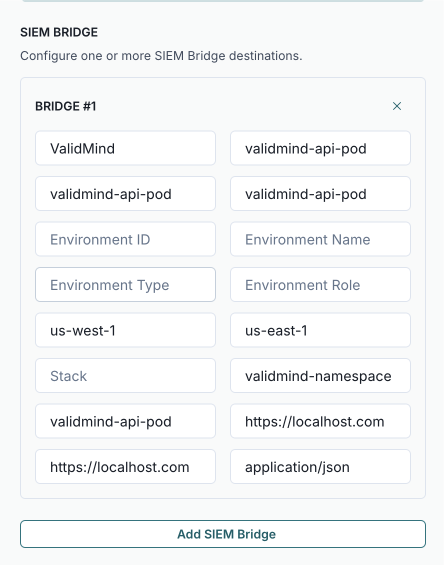This screenshot has width=444, height=565.
Task: Click the Add SIEM Bridge button
Action: point(223,534)
